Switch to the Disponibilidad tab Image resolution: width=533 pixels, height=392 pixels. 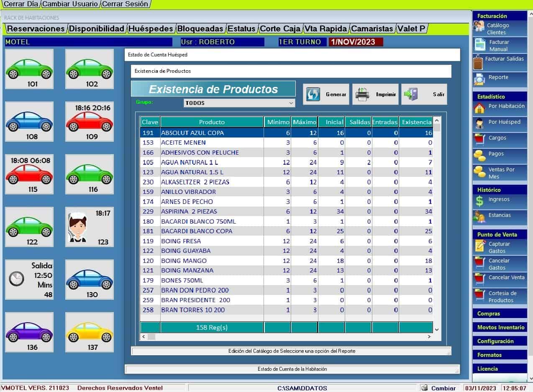click(97, 29)
